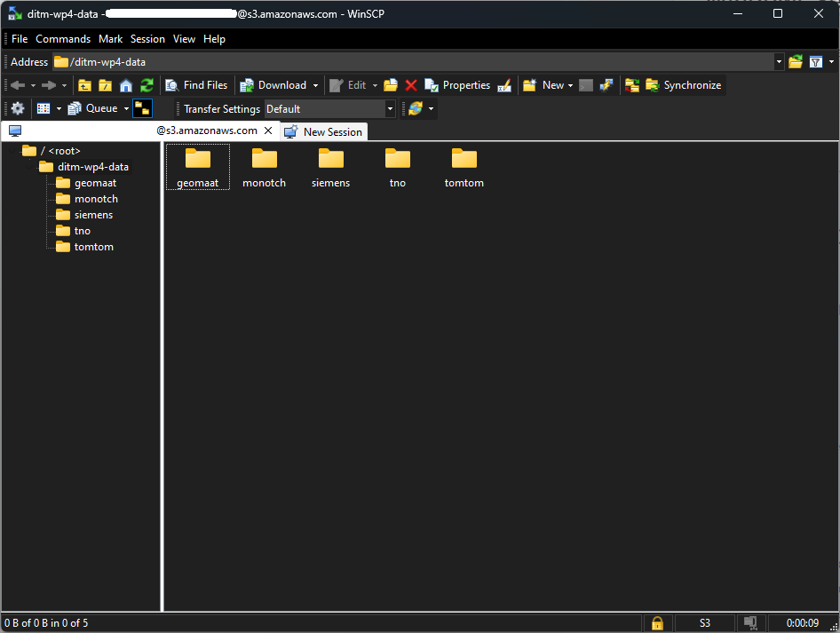The height and width of the screenshot is (633, 840).
Task: Open Preferences with the gear icon
Action: coord(18,108)
